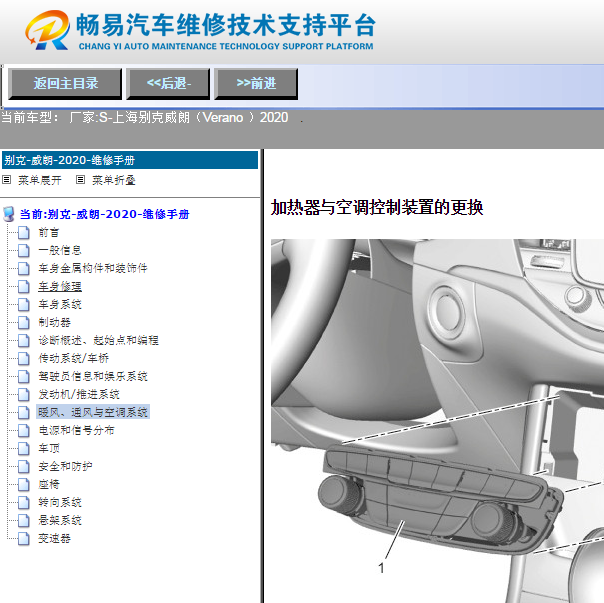Screen dimensions: 604x603
Task: Open the 一般信息 chapter
Action: tap(60, 250)
